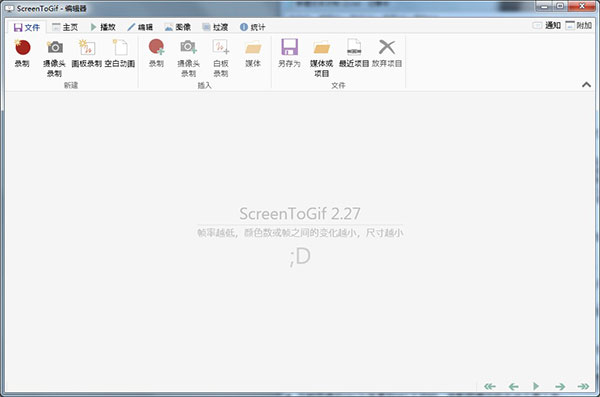This screenshot has width=600, height=397.
Task: Play the animation preview
Action: pos(536,386)
